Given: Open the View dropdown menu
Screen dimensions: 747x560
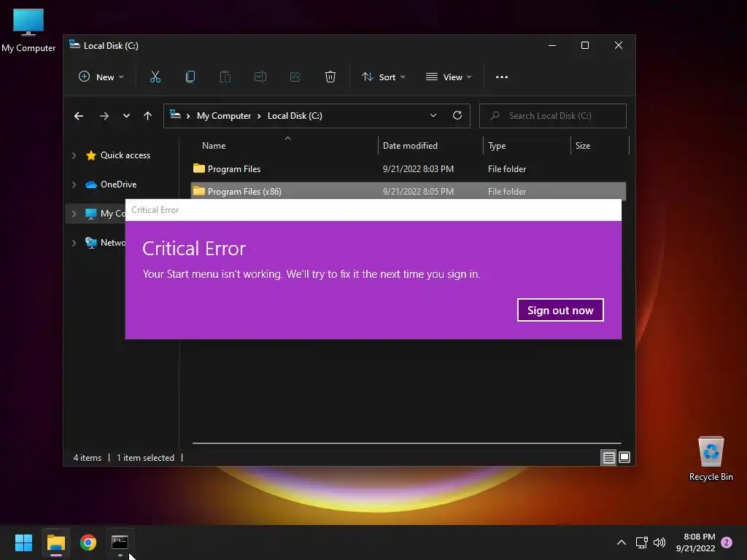Looking at the screenshot, I should click(x=449, y=77).
